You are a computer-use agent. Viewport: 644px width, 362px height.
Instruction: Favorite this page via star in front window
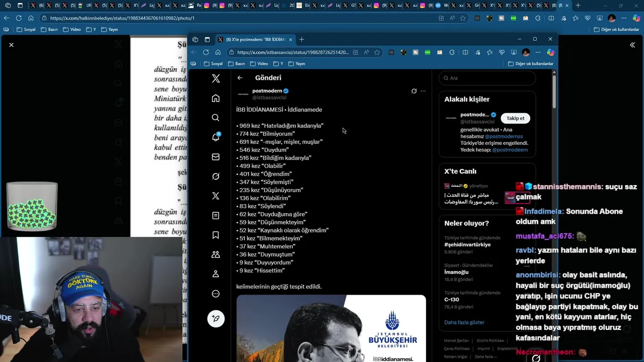click(377, 52)
